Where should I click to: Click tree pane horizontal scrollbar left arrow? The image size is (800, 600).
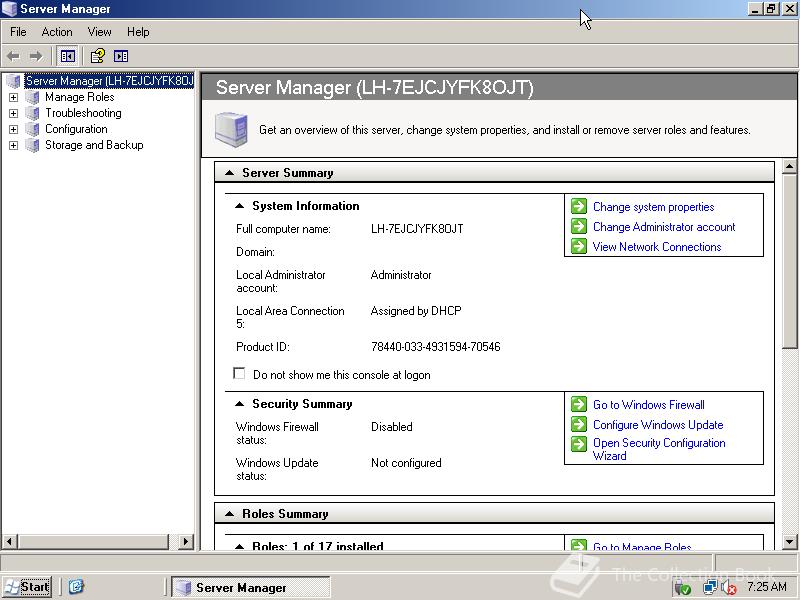pyautogui.click(x=10, y=541)
